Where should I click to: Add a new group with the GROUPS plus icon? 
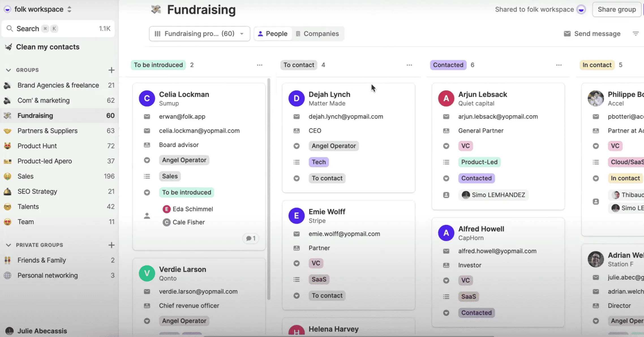click(x=111, y=70)
